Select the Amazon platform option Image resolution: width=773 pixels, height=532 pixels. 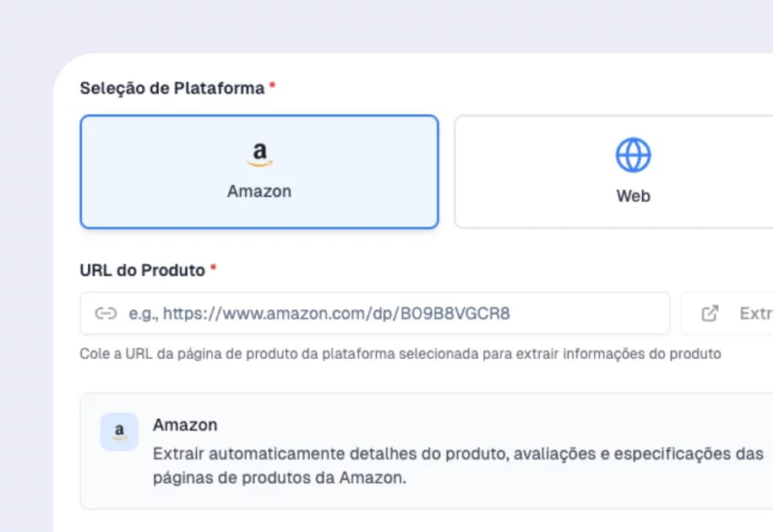pyautogui.click(x=259, y=171)
